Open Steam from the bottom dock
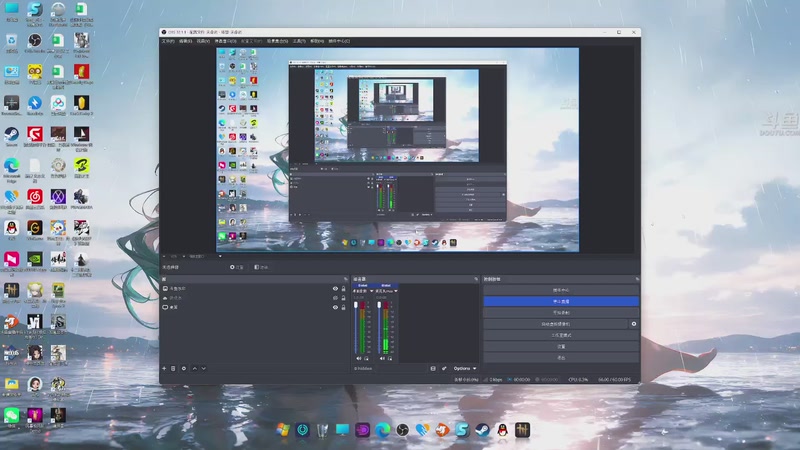Viewport: 800px width, 450px height. (x=482, y=430)
